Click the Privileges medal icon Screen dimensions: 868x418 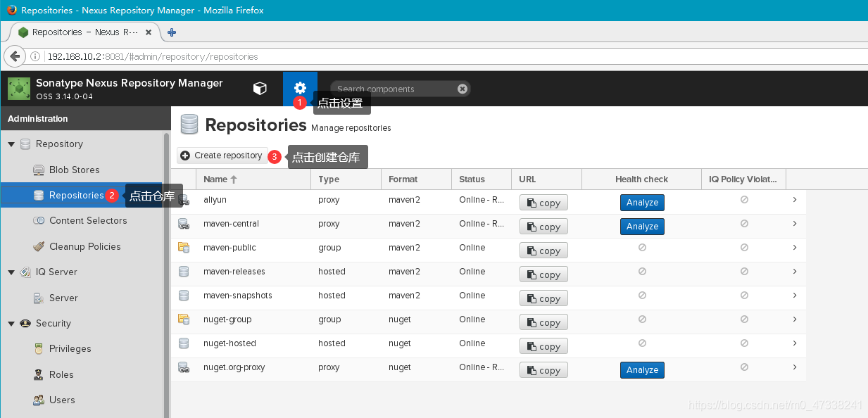[39, 349]
